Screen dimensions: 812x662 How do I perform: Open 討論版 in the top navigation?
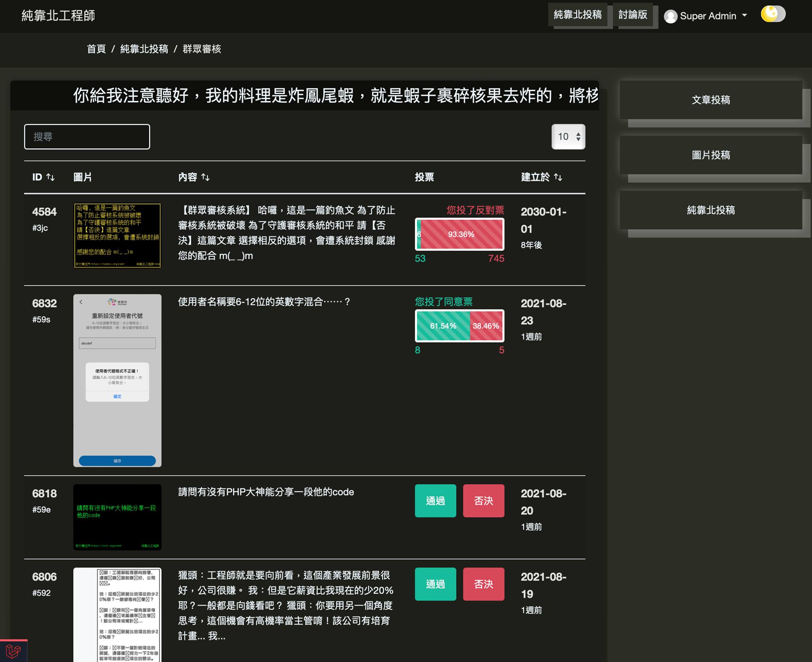pos(633,15)
